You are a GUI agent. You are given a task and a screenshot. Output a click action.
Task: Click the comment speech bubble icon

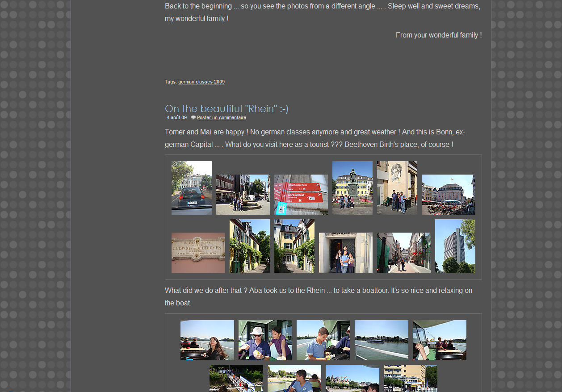193,118
